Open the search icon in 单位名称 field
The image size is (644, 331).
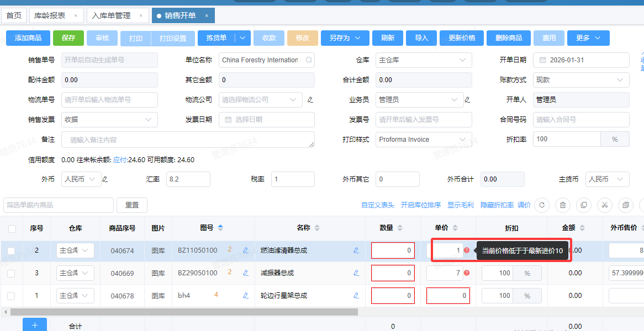[308, 60]
